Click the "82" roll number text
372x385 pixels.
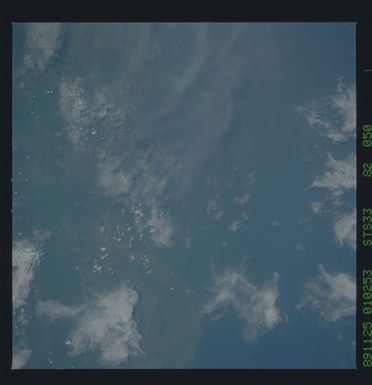(367, 171)
